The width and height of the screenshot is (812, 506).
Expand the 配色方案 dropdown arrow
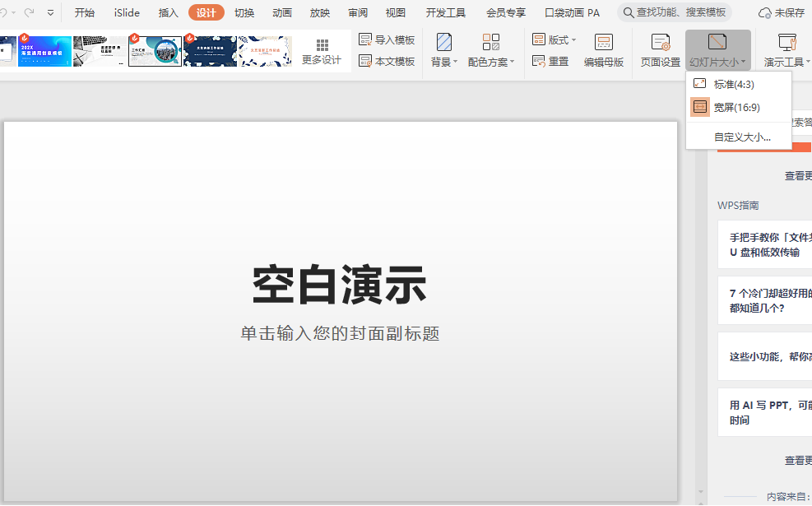[x=513, y=63]
